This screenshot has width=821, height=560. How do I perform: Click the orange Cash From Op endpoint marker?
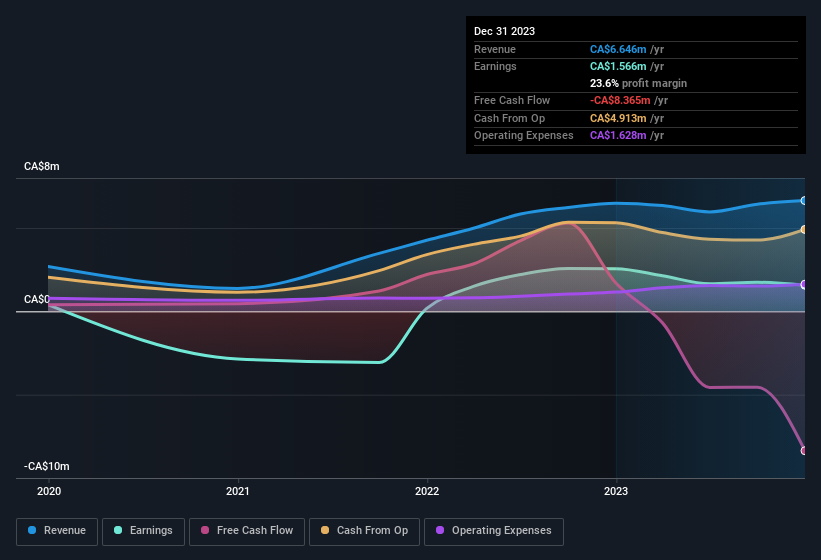tap(804, 229)
